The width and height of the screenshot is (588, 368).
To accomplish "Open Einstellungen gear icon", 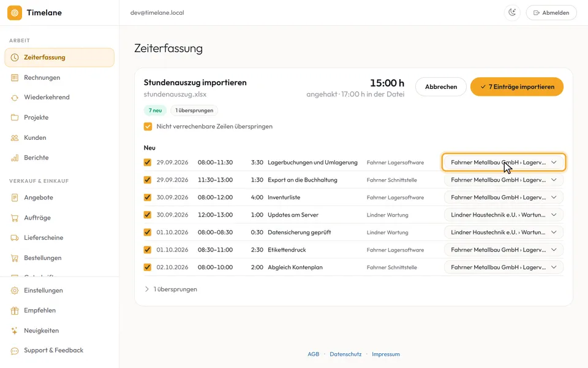I will pos(15,290).
